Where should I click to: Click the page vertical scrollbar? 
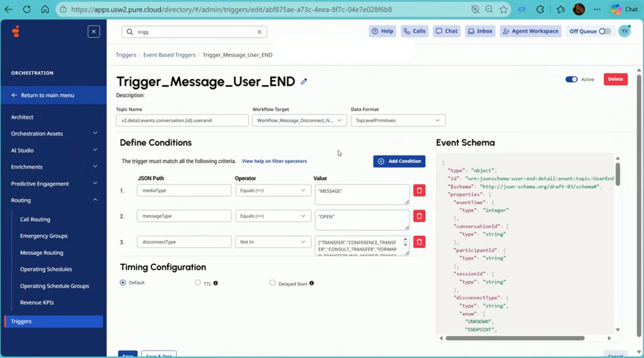(639, 206)
